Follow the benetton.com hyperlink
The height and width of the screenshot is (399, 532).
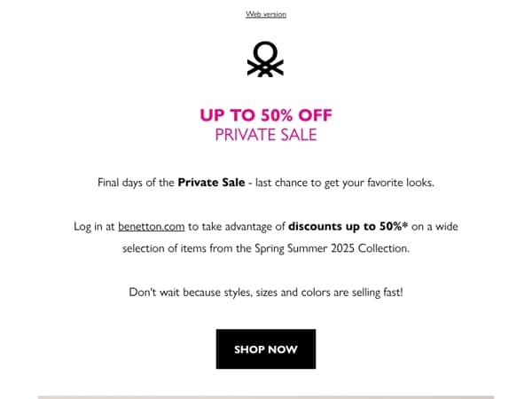[152, 226]
